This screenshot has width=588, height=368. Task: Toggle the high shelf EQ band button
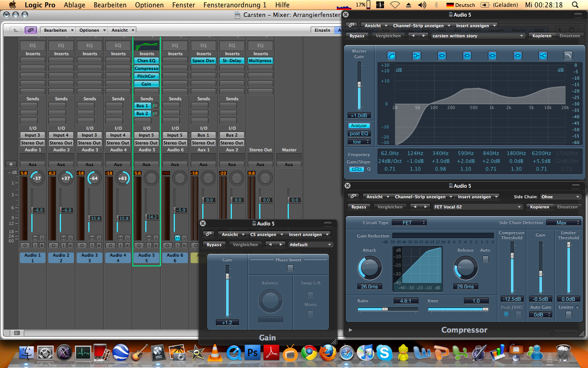[543, 56]
